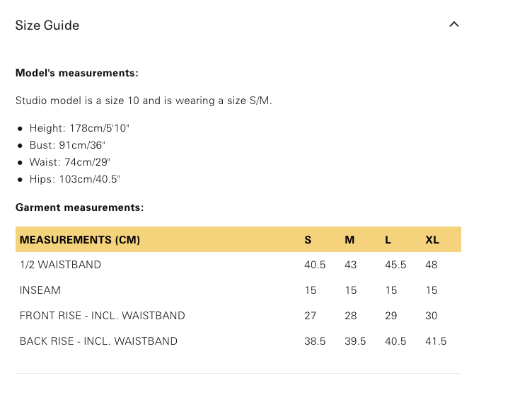Click the XL waistband value 48
Viewport: 532px width, 395px height.
click(432, 265)
